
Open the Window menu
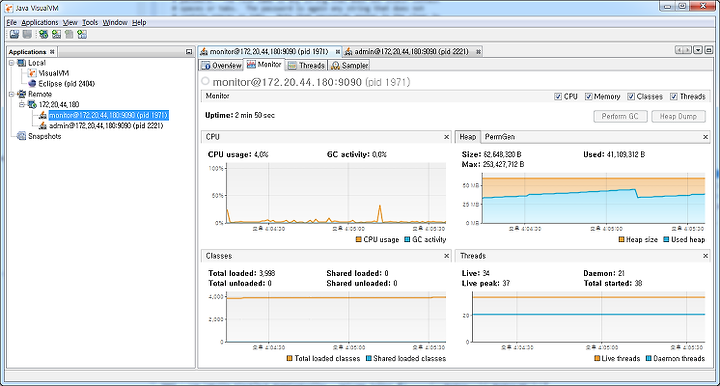point(115,22)
